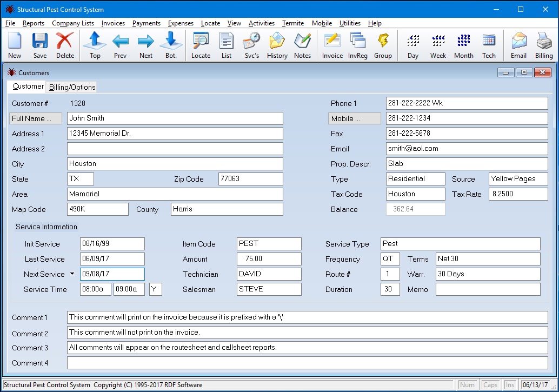The image size is (559, 392).
Task: Open the Termite menu
Action: [293, 23]
